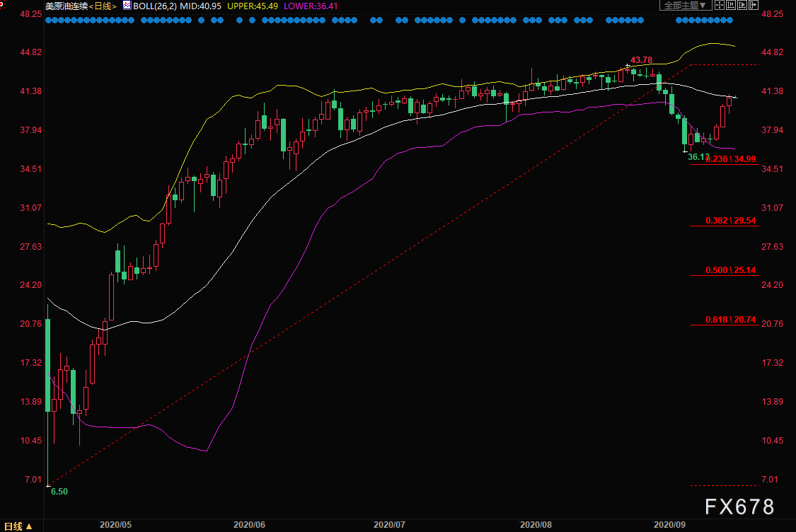796x532 pixels.
Task: Expand the 日线 period selector at bottom-left
Action: coord(18,526)
